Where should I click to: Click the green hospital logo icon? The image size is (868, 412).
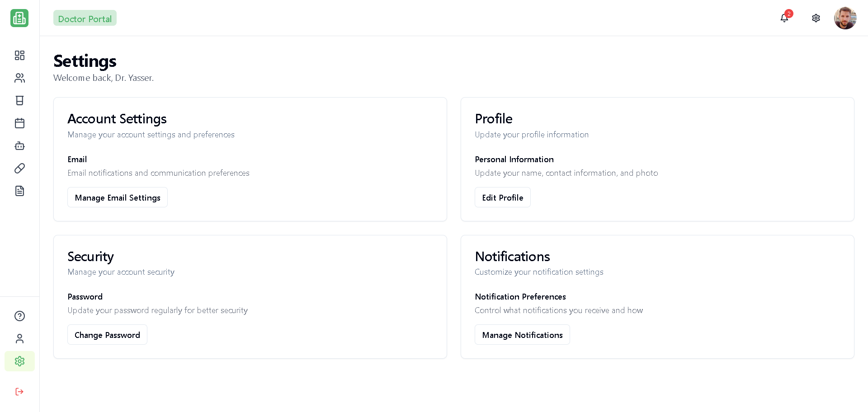click(x=19, y=18)
